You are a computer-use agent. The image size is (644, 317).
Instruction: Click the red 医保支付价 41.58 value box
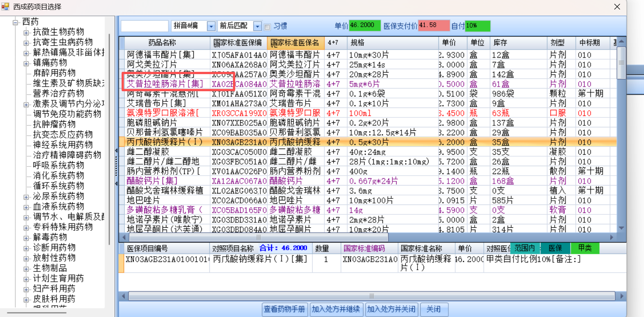[x=434, y=25]
